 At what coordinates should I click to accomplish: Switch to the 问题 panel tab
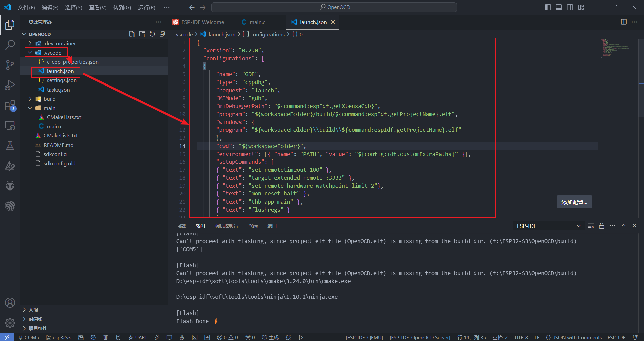pyautogui.click(x=181, y=226)
